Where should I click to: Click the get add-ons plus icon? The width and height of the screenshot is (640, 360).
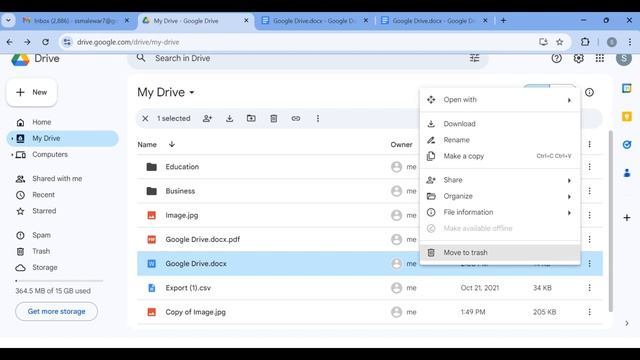pyautogui.click(x=627, y=218)
